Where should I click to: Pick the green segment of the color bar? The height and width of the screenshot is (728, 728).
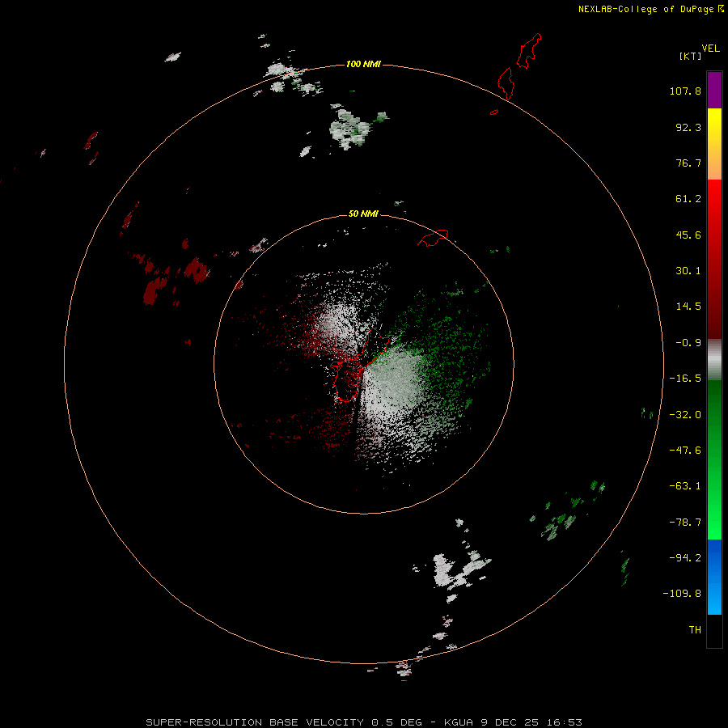point(714,459)
